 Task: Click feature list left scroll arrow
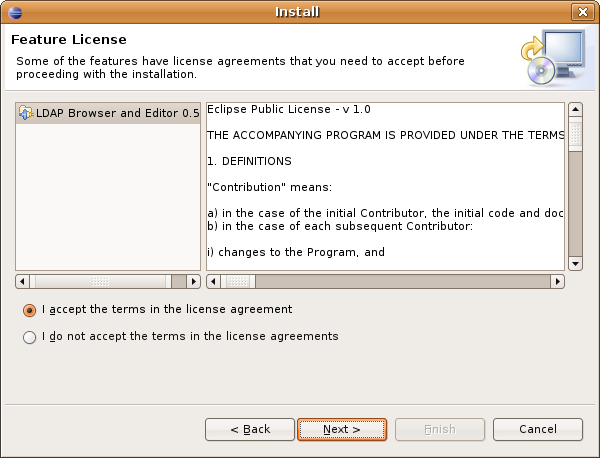[22, 282]
